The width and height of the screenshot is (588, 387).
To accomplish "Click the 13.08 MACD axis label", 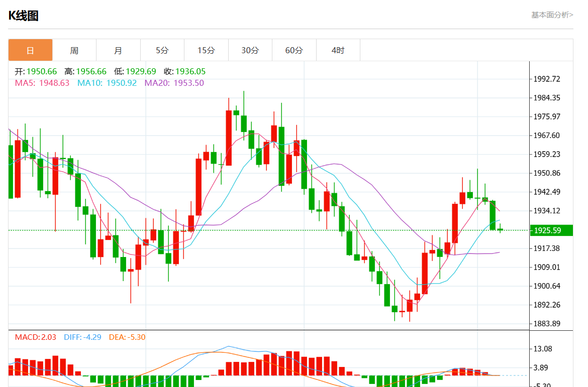I will coord(542,349).
